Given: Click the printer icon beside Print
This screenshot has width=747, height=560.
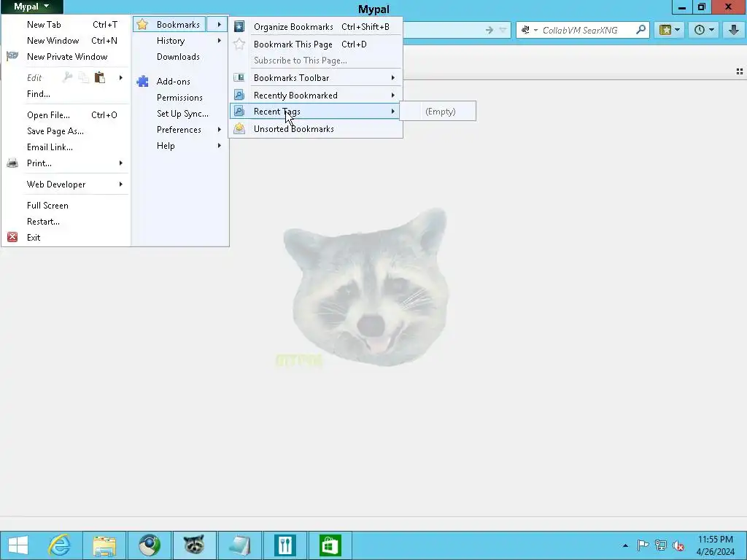Looking at the screenshot, I should tap(12, 163).
